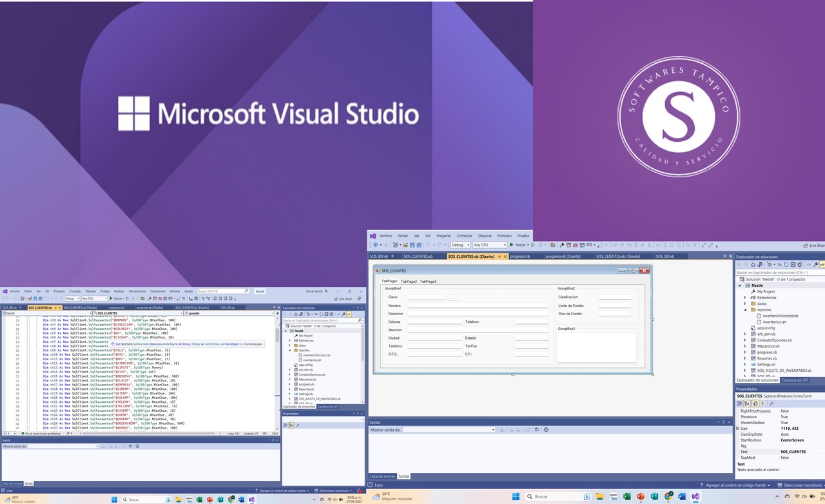Select StartPosition value CenterScreen in Propiedades
Screen dimensions: 825x504
[793, 440]
